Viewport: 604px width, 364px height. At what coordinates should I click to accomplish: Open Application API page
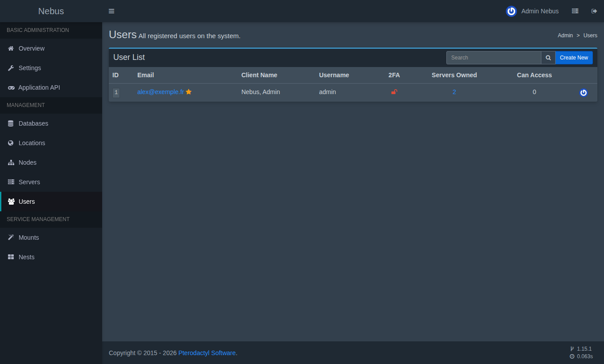click(51, 87)
